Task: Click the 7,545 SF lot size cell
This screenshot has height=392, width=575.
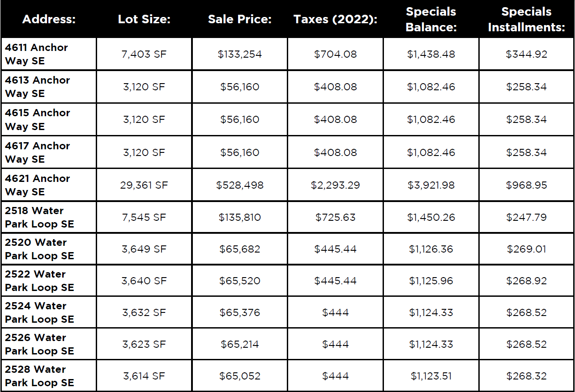Action: pos(144,217)
